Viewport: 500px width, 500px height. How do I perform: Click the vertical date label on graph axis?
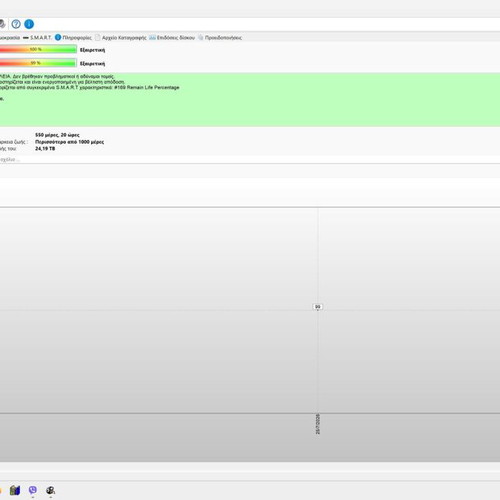(318, 424)
